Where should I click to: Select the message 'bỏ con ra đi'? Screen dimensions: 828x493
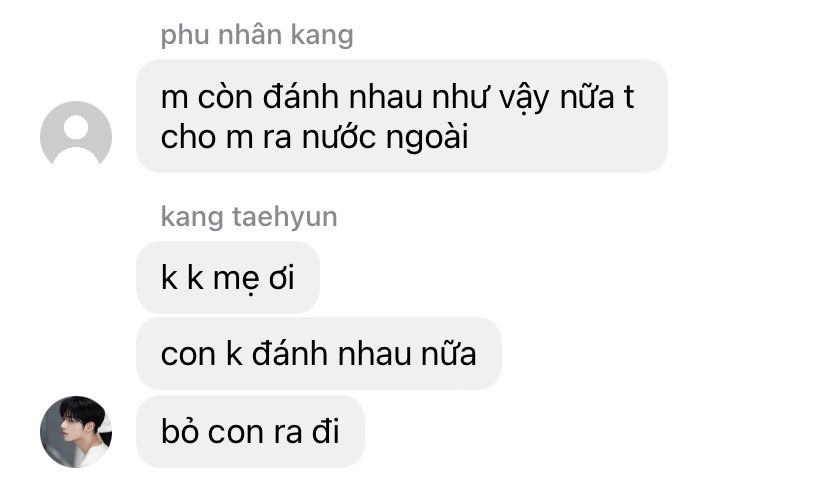[x=250, y=432]
